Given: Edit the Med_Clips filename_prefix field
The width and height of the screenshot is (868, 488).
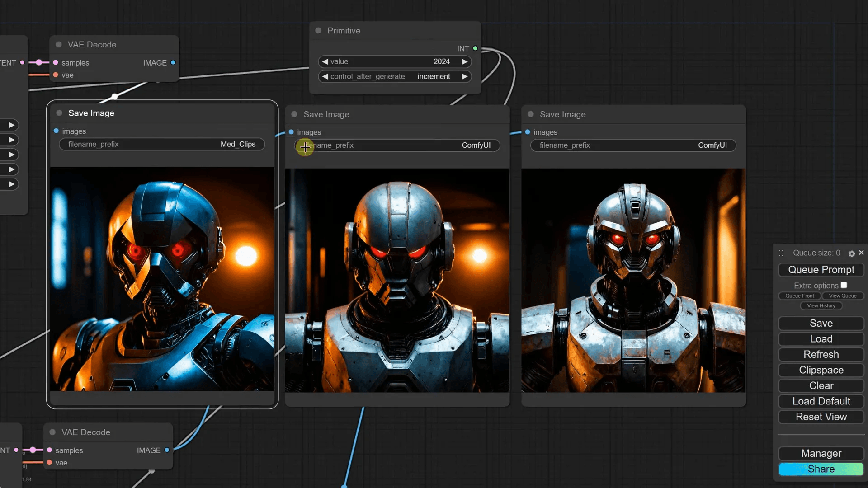Looking at the screenshot, I should 162,144.
